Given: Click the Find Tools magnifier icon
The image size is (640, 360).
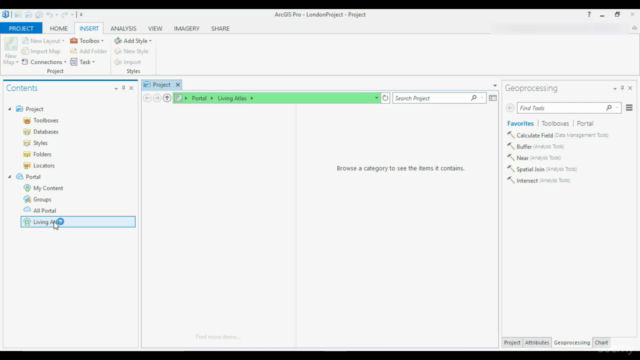Looking at the screenshot, I should (609, 108).
